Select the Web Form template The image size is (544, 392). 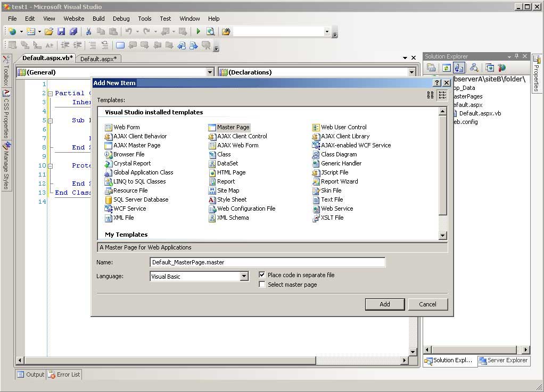pyautogui.click(x=122, y=127)
